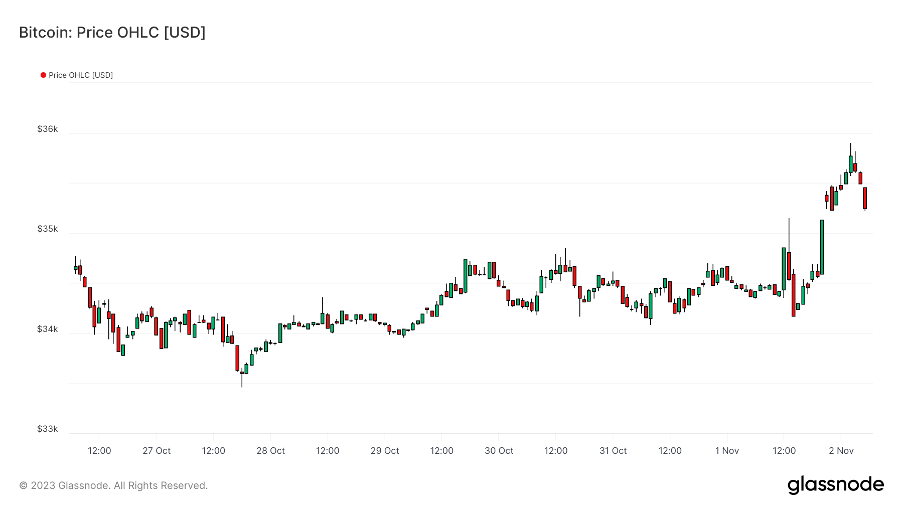Click the chart title Bitcoin: Price OHLC [USD]
The width and height of the screenshot is (904, 508).
(112, 33)
